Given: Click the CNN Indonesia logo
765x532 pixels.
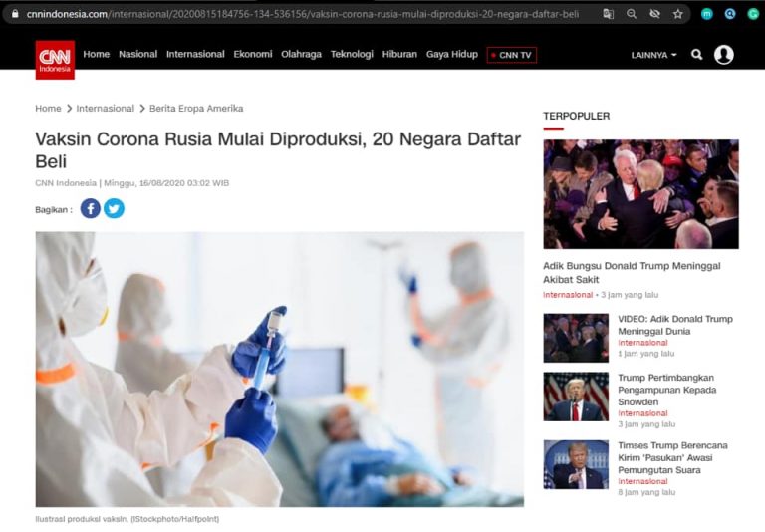Looking at the screenshot, I should [x=55, y=60].
